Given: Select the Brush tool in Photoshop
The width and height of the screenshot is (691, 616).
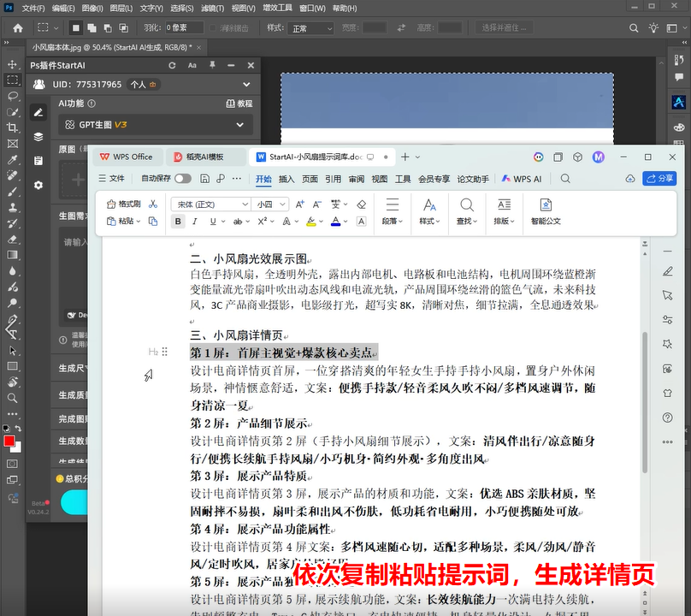Looking at the screenshot, I should pyautogui.click(x=12, y=192).
